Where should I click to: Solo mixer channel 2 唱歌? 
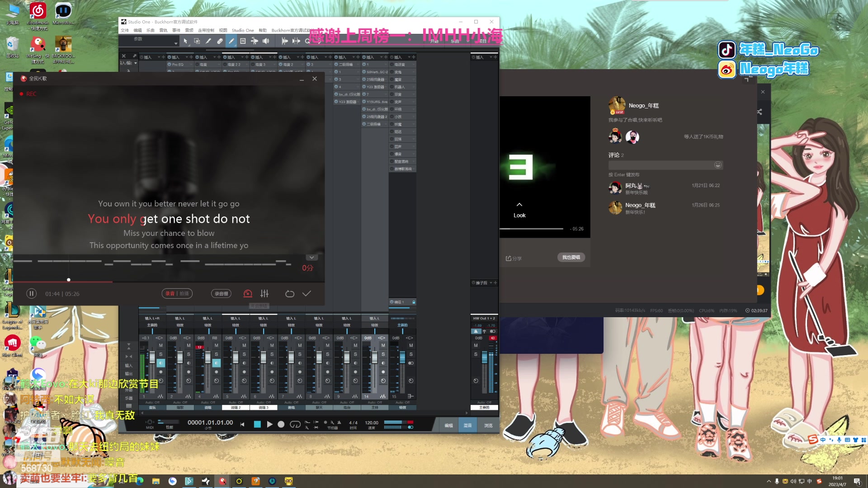tap(189, 354)
